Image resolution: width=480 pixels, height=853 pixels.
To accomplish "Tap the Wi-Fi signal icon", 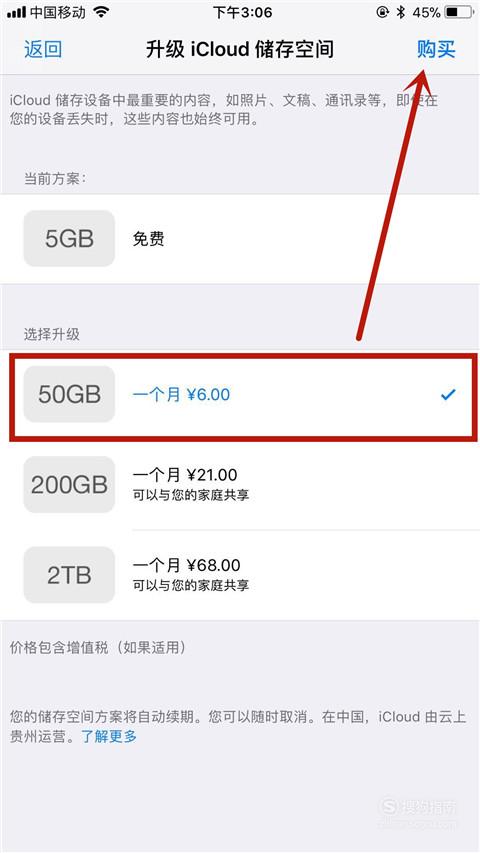I will click(101, 12).
